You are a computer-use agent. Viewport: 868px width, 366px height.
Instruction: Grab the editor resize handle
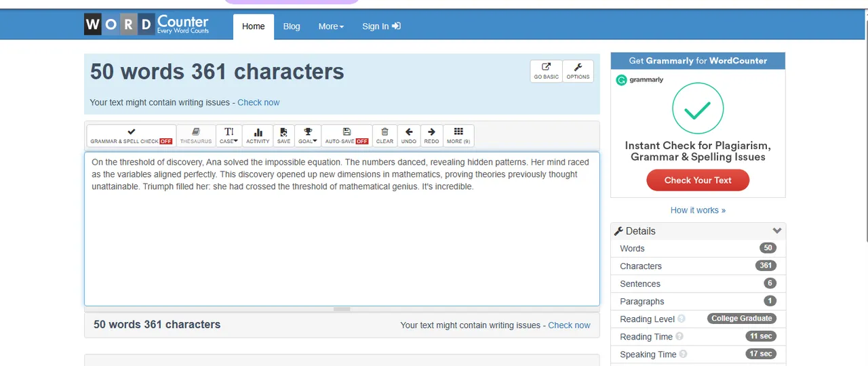coord(342,309)
